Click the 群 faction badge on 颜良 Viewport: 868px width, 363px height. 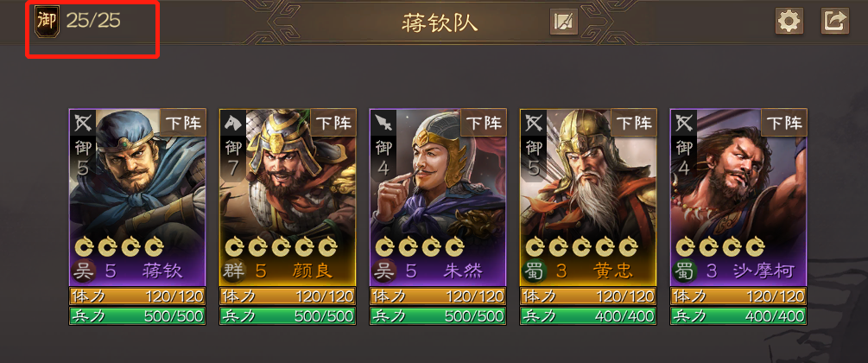233,271
